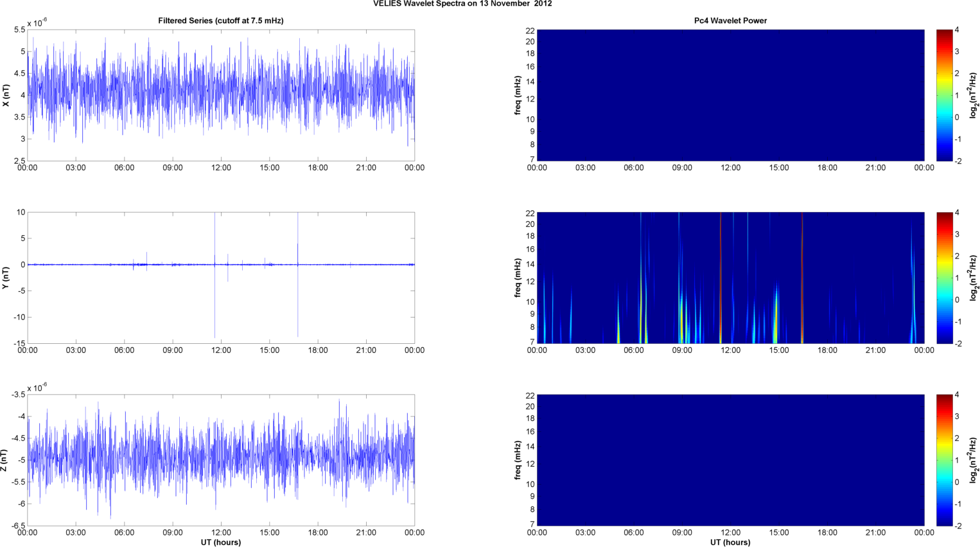Select the red spike after 15:00 in Y wavelet

[x=802, y=276]
